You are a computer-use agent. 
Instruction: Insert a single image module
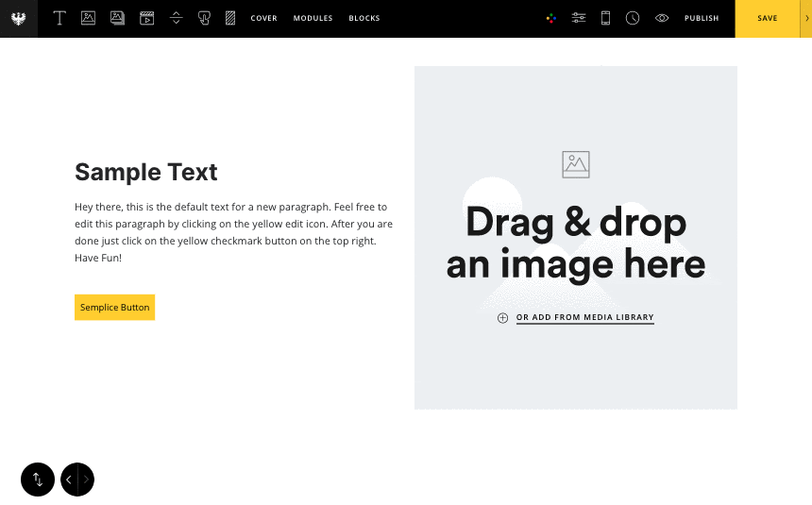click(88, 18)
